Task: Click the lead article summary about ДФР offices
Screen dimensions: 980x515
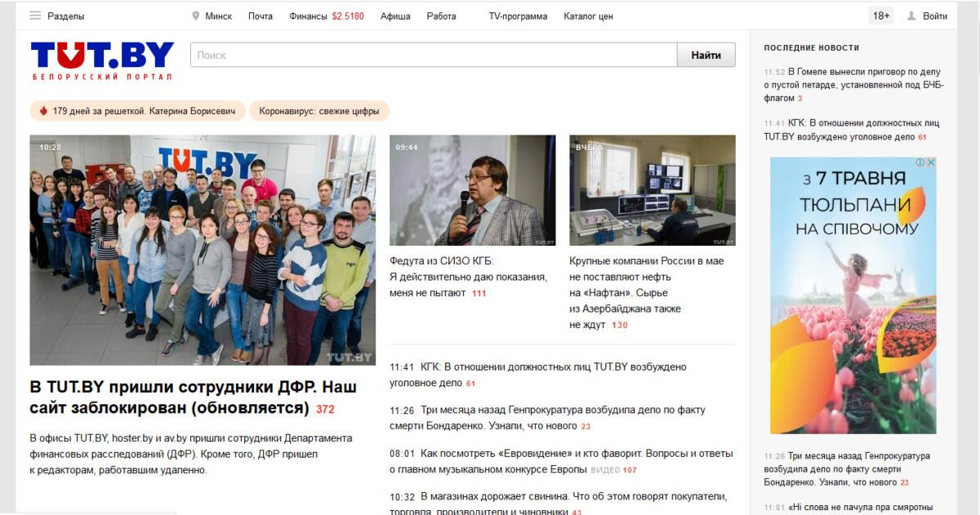Action: [x=191, y=454]
